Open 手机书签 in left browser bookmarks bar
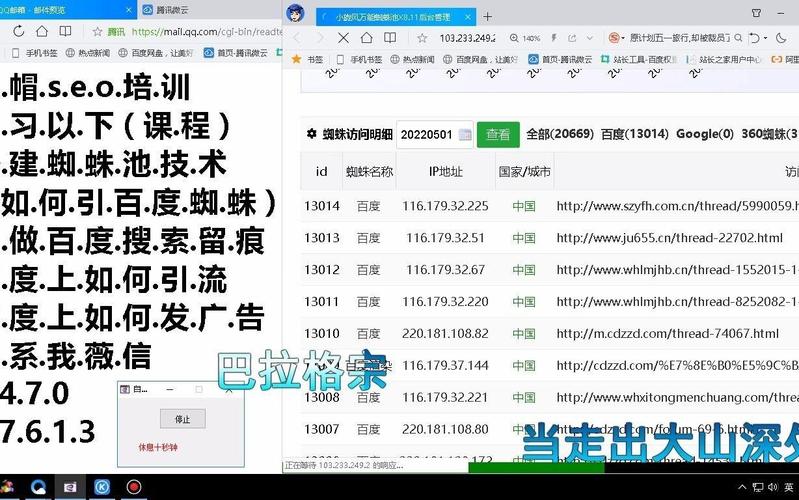 click(x=34, y=52)
